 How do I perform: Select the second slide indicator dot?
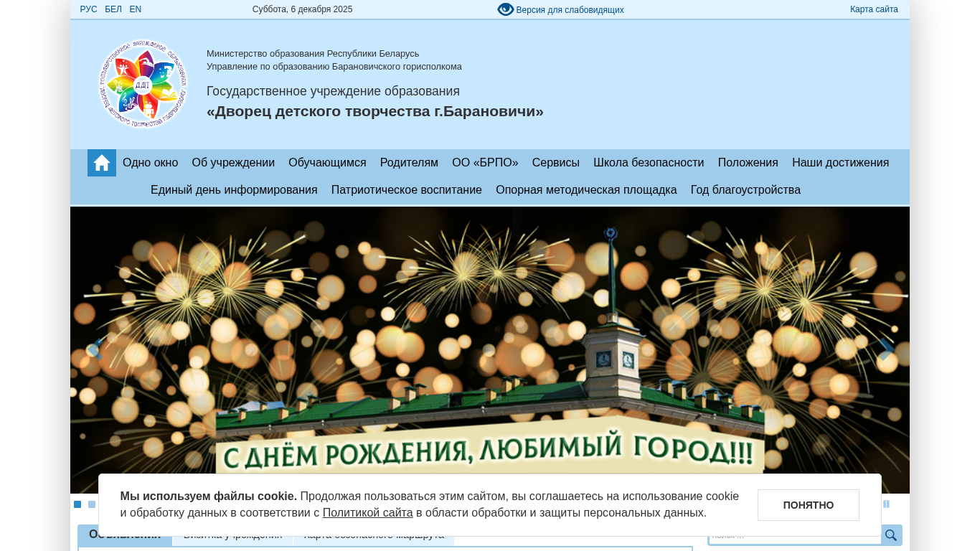pos(92,504)
